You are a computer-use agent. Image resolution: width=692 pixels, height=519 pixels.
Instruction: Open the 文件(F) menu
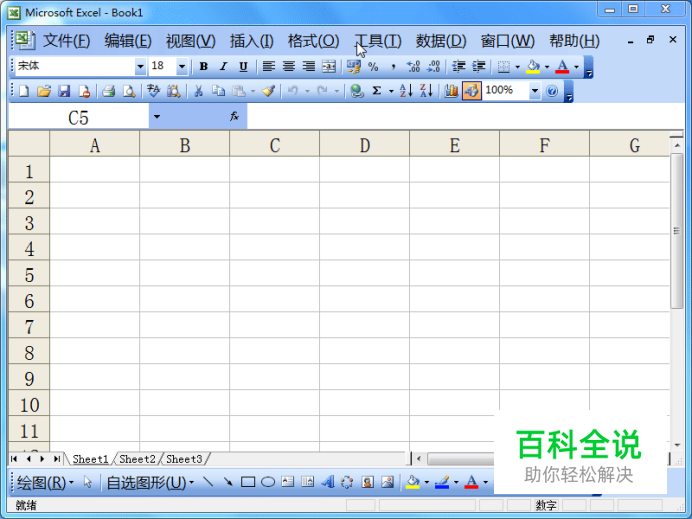66,41
